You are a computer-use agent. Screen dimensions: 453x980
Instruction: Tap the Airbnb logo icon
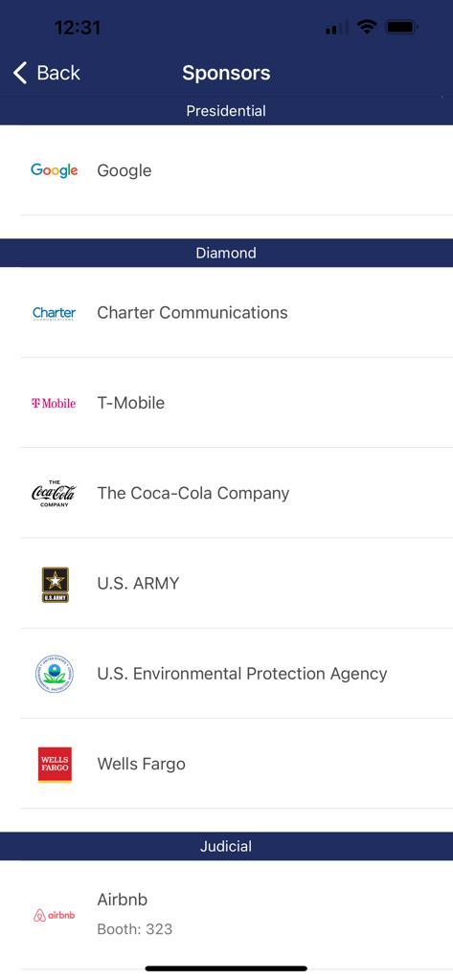point(55,915)
